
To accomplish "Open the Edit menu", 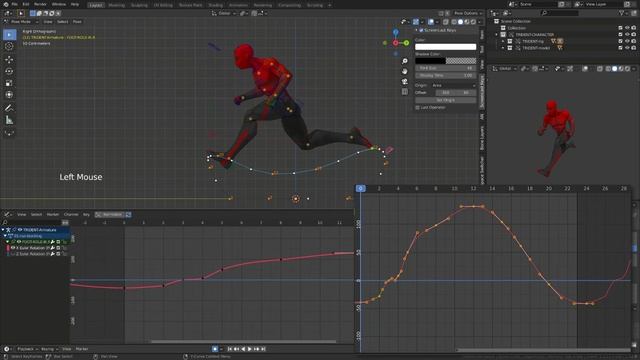I will pos(26,4).
